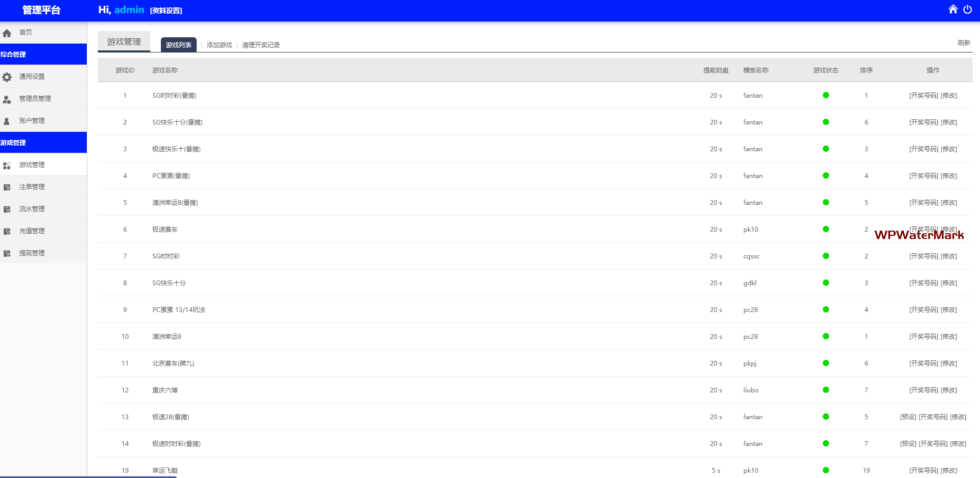Image resolution: width=980 pixels, height=478 pixels.
Task: Click the 注单管理 sidebar icon
Action: pos(7,188)
